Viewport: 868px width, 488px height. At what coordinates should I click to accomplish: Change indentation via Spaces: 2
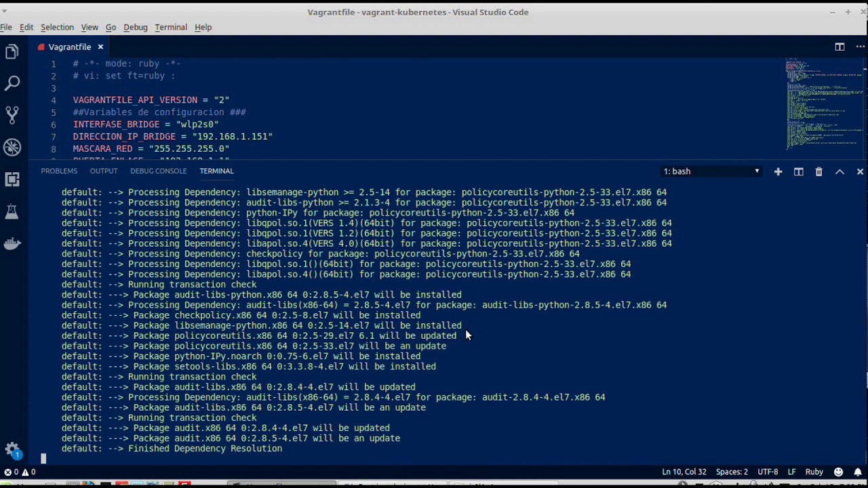point(732,472)
